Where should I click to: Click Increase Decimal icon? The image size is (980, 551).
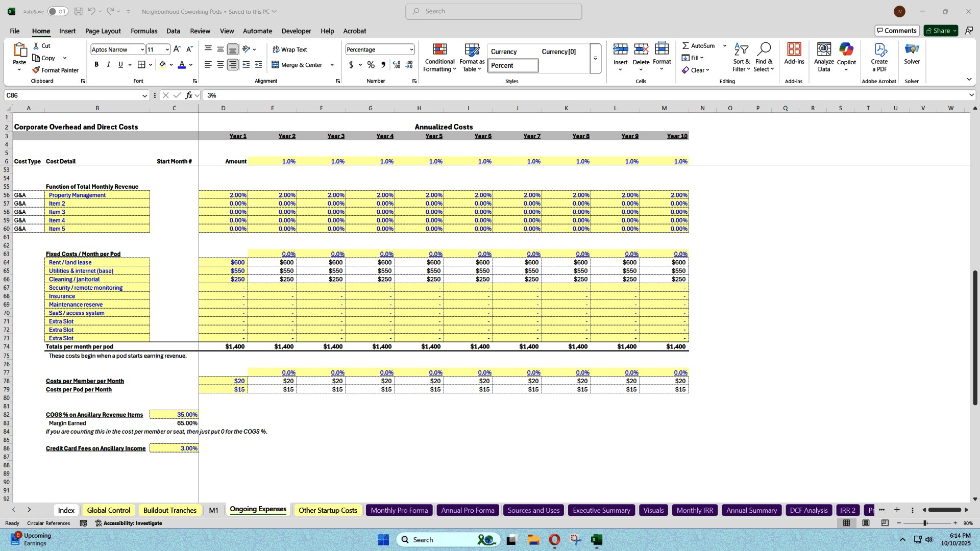[397, 65]
